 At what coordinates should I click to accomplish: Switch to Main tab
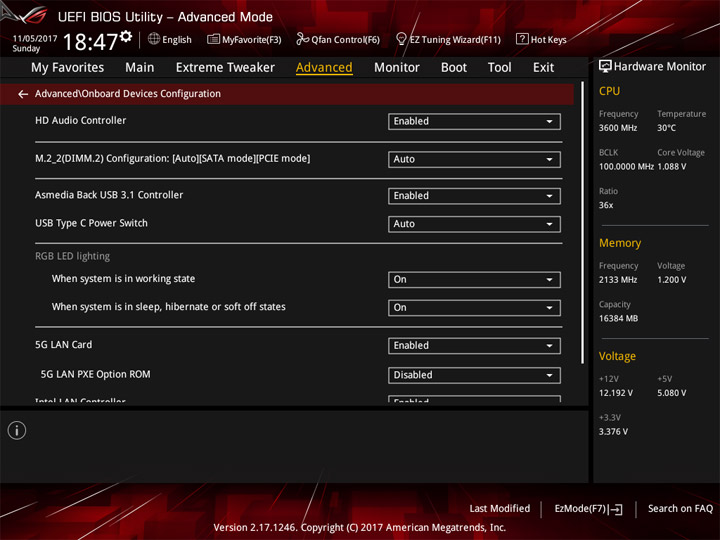140,68
